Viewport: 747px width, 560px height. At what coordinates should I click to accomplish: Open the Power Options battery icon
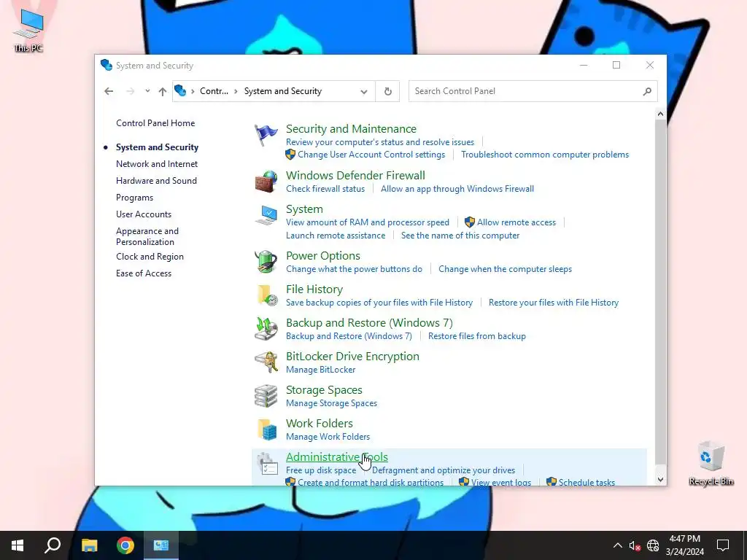click(266, 262)
